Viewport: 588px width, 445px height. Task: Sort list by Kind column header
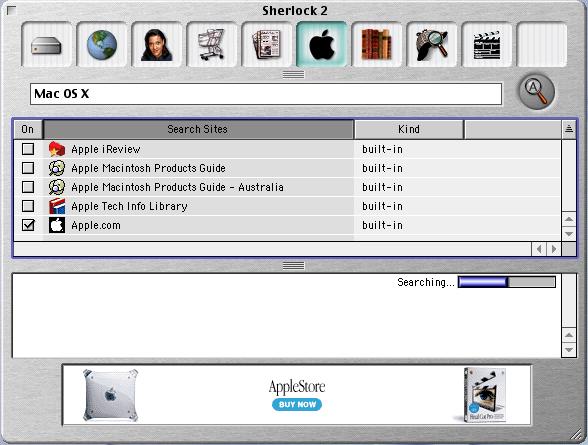click(409, 129)
